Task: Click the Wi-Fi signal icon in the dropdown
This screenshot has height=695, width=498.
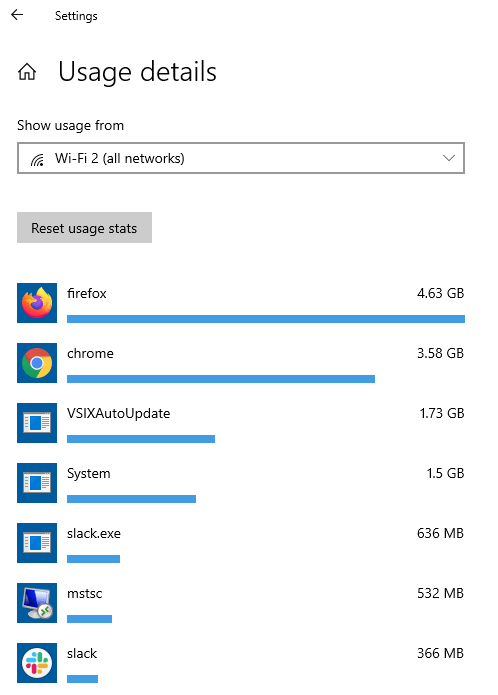Action: pos(38,159)
